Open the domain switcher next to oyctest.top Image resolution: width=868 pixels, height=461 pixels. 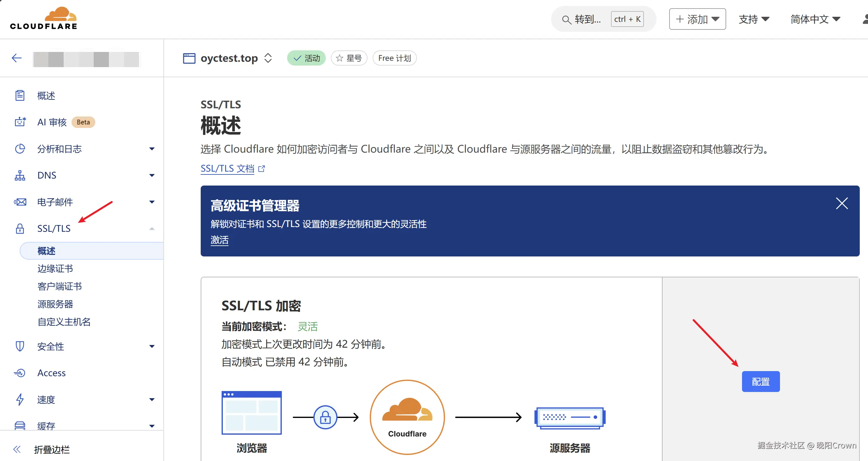(268, 58)
